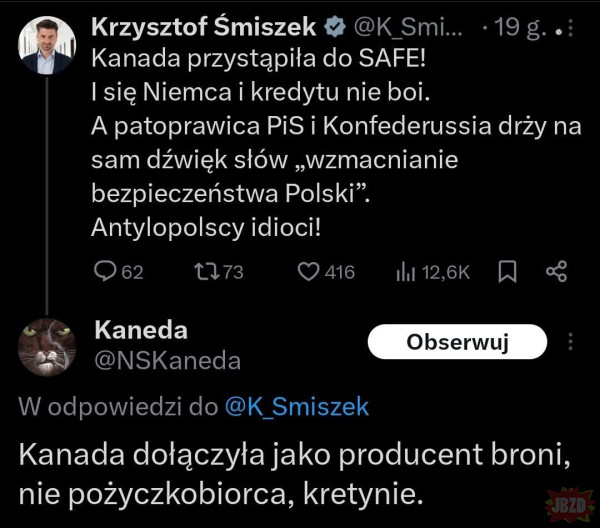The width and height of the screenshot is (600, 528).
Task: Click Kaneda's reply text about producent broni
Action: (x=295, y=472)
